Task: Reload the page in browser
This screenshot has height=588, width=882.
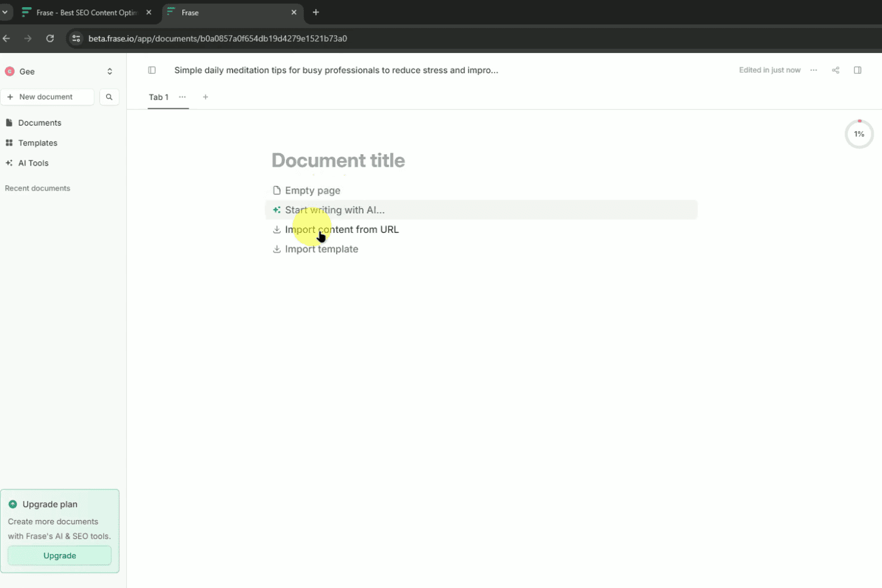Action: click(50, 39)
